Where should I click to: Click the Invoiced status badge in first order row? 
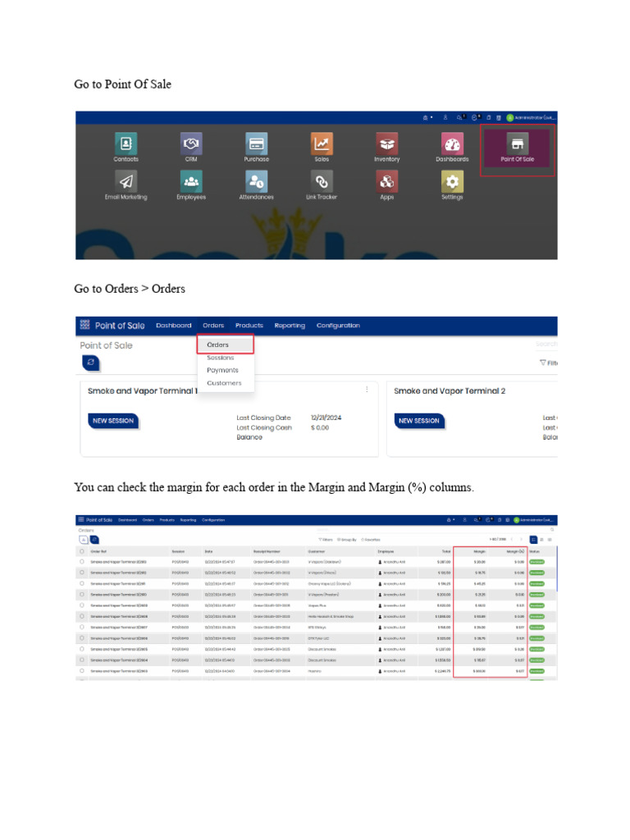536,562
